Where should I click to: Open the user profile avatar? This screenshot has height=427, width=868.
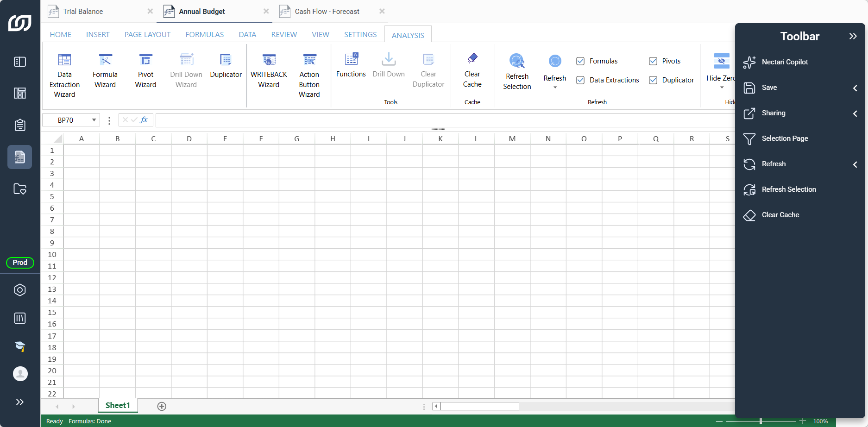tap(20, 374)
